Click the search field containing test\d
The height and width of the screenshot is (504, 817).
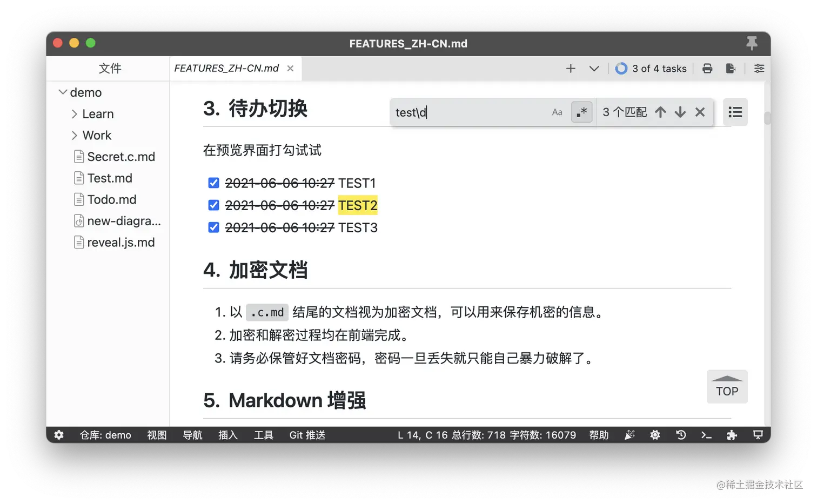tap(469, 112)
